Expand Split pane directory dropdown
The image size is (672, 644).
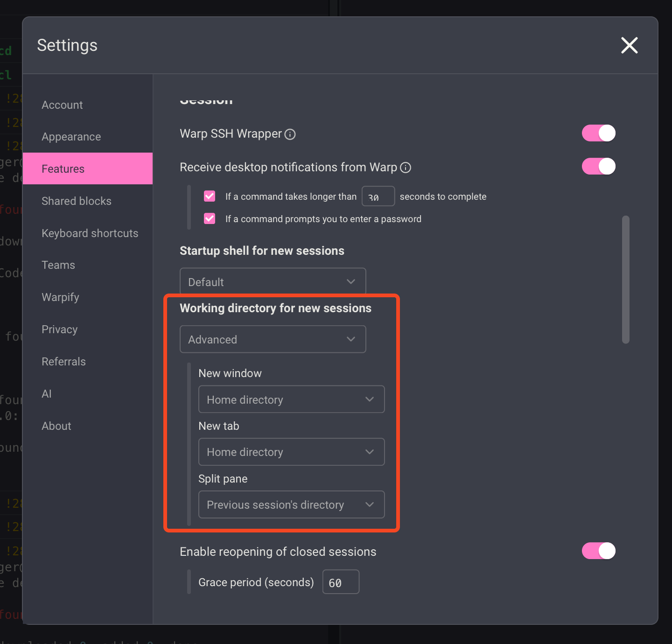click(291, 504)
